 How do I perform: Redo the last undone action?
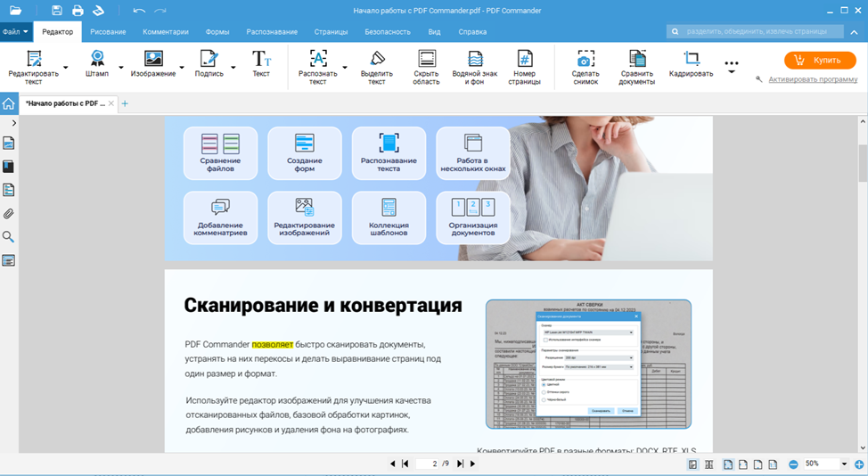coord(160,10)
